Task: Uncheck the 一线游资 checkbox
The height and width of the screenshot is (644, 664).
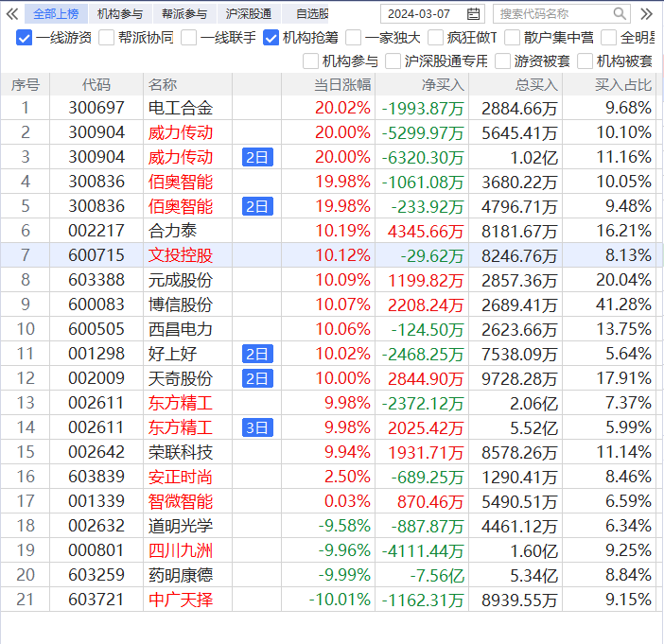Action: 24,38
